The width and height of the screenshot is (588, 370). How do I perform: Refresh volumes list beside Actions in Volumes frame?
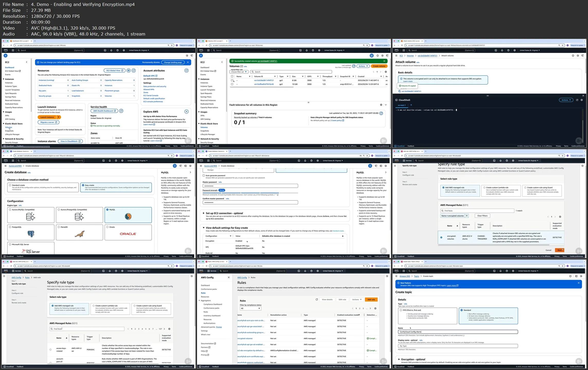click(354, 66)
